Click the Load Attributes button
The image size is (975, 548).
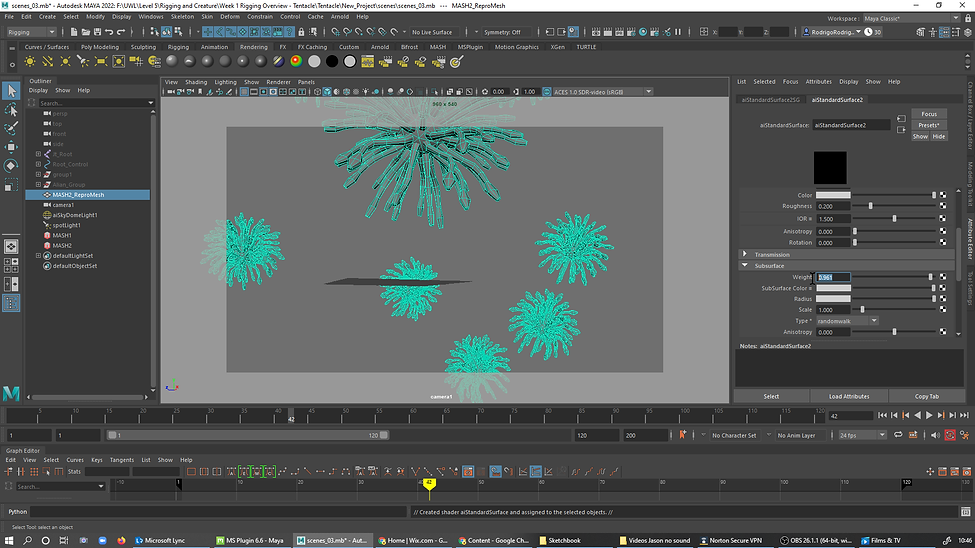point(849,396)
